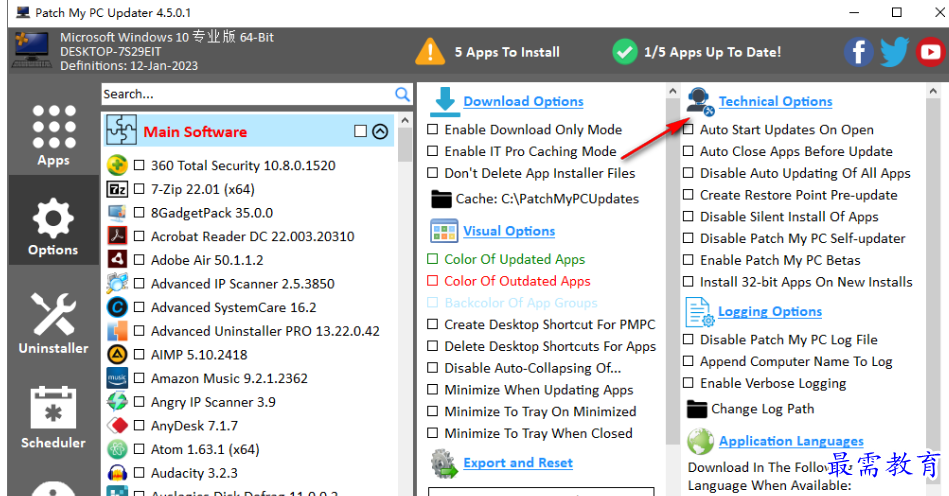Click the Audacity headphones icon
The width and height of the screenshot is (949, 496).
coord(117,473)
